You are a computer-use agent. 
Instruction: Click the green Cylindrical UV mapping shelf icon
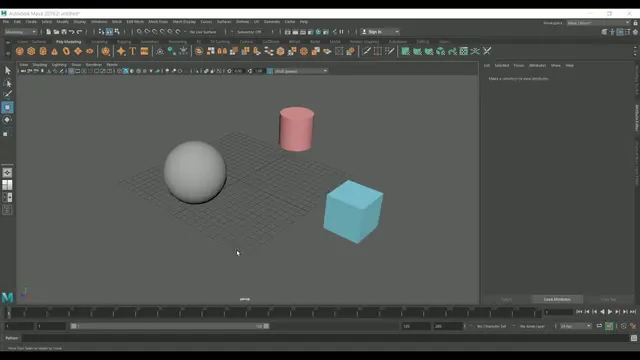coord(417,51)
